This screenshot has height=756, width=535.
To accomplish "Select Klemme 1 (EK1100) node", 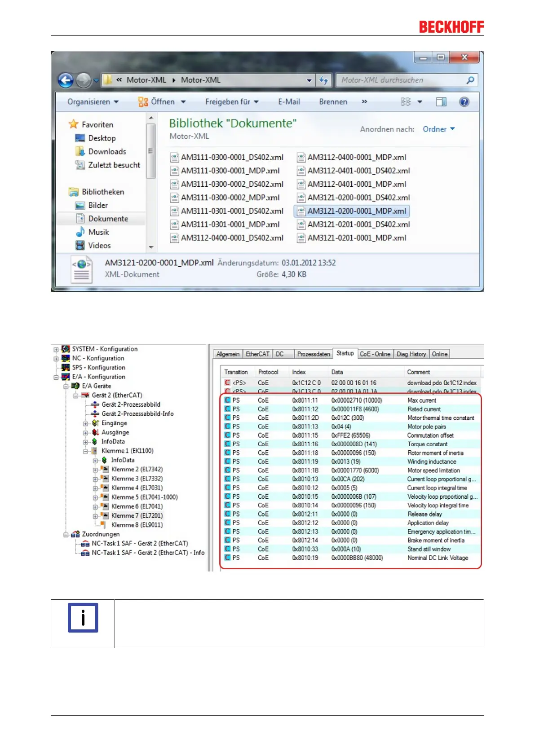I will [x=127, y=451].
